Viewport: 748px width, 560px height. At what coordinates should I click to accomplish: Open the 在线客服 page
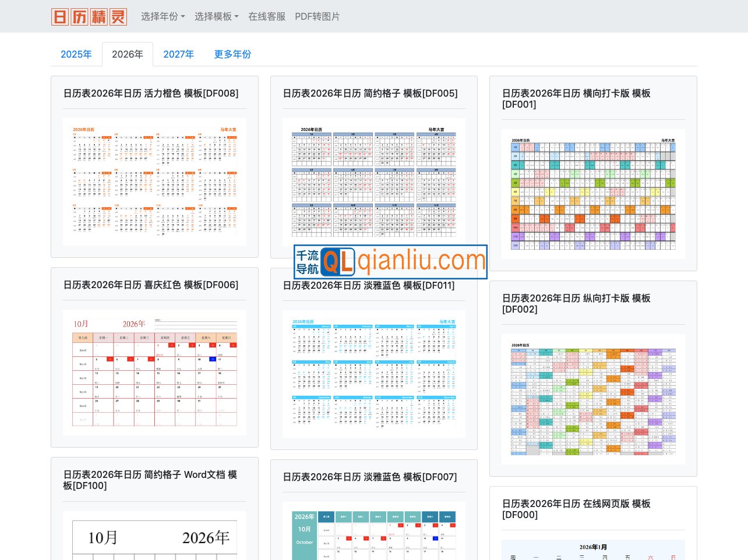(x=267, y=16)
